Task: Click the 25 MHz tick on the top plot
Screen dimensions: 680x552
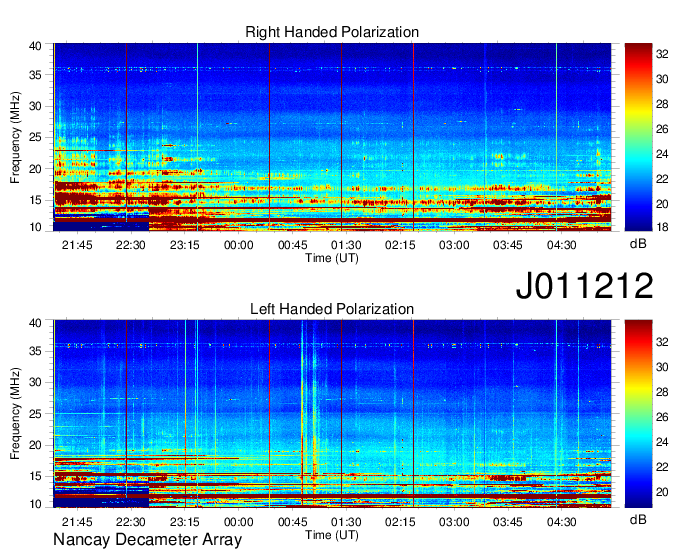Action: coord(35,137)
